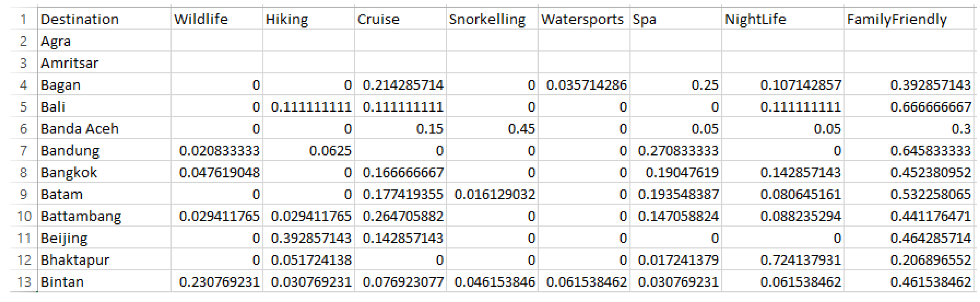Click row number 13 header

(24, 282)
